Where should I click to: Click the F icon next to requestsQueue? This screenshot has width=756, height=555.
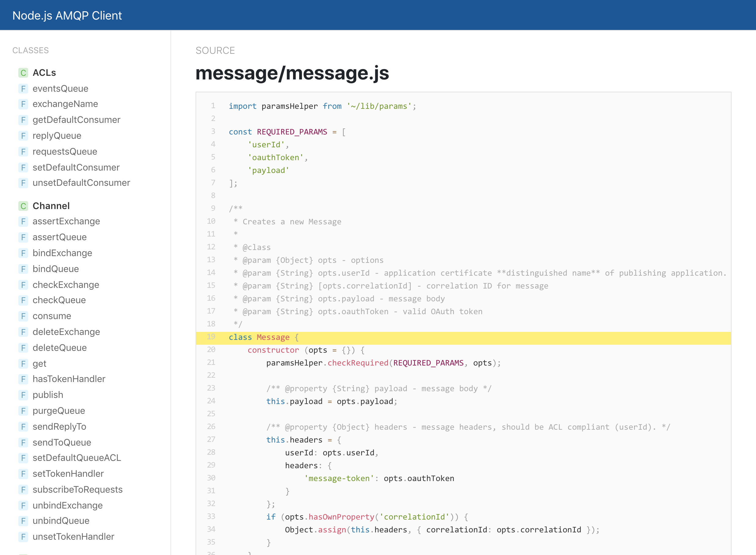23,152
